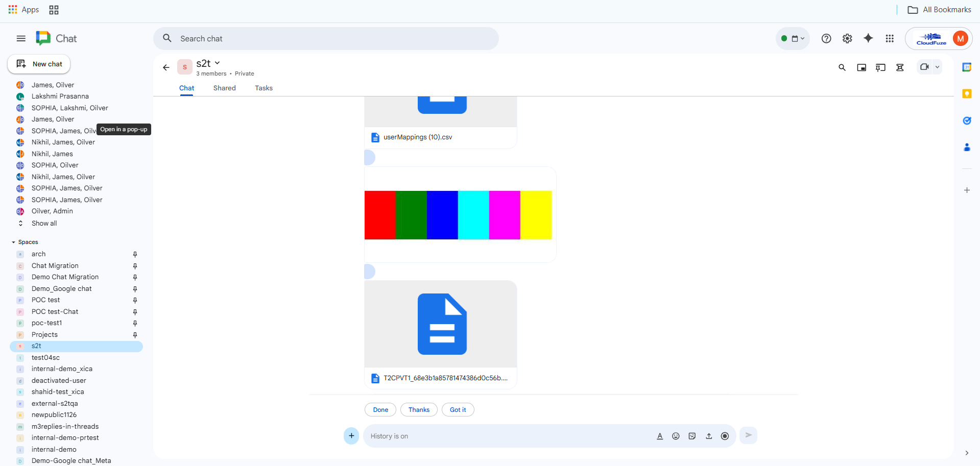Switch to the Shared tab
The image size is (980, 466).
[x=224, y=88]
